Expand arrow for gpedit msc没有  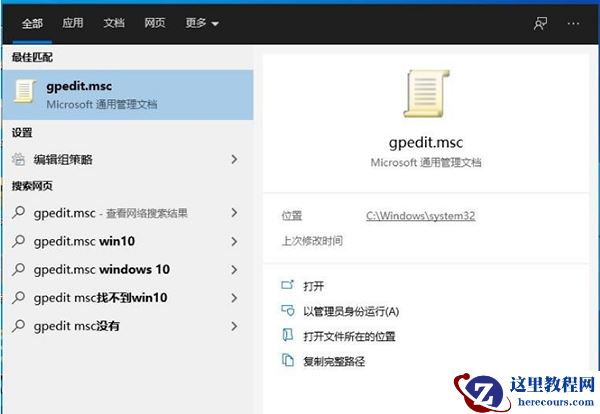(x=234, y=326)
